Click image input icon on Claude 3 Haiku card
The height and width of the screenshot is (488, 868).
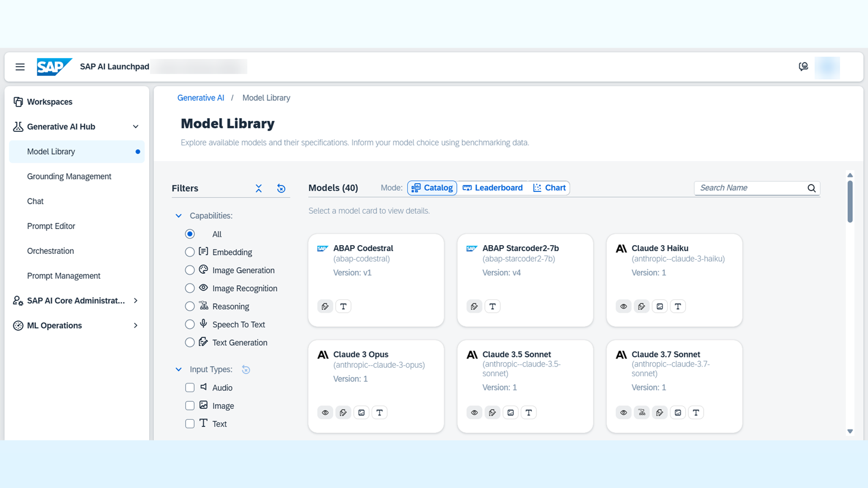coord(660,306)
